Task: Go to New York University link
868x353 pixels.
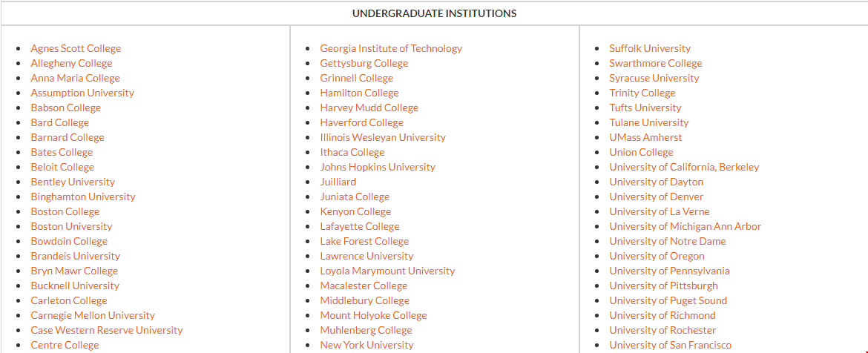Action: coord(366,345)
